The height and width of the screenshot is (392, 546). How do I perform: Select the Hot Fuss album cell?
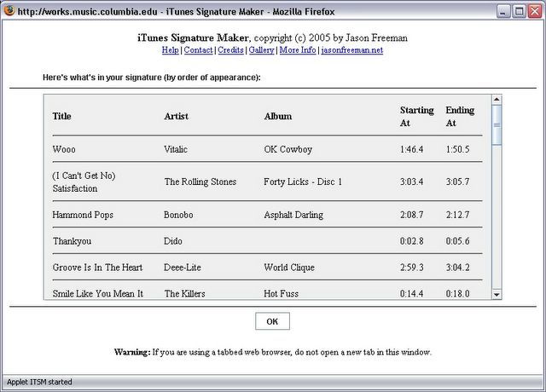click(281, 293)
